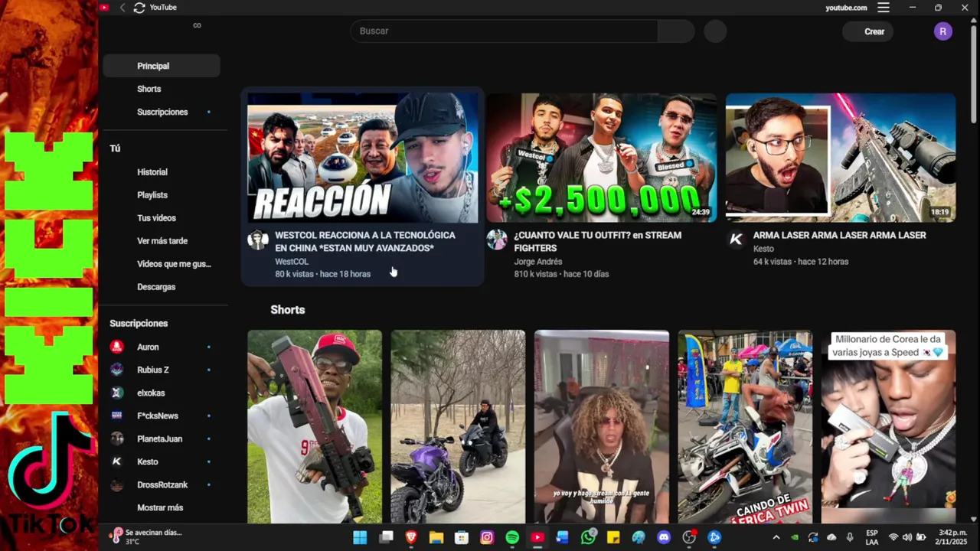Open Jorge Andrés channel name
The height and width of the screenshot is (551, 980).
tap(537, 262)
